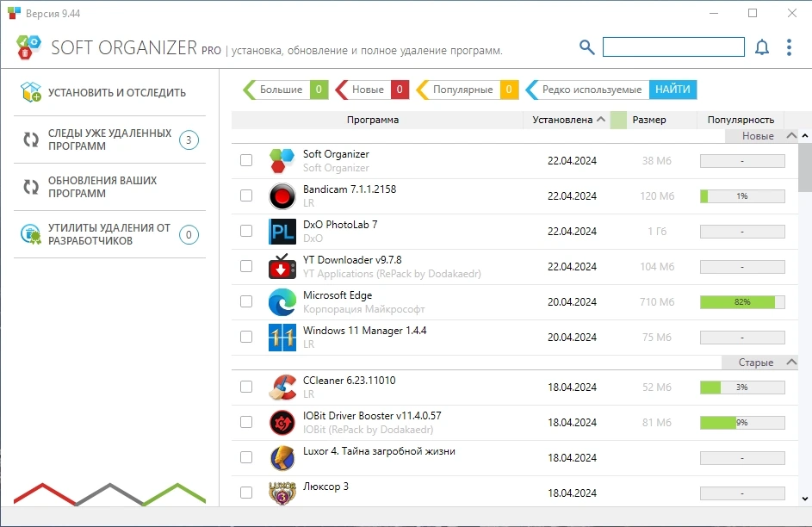The height and width of the screenshot is (527, 812).
Task: Sort by Установлена column
Action: tap(567, 120)
